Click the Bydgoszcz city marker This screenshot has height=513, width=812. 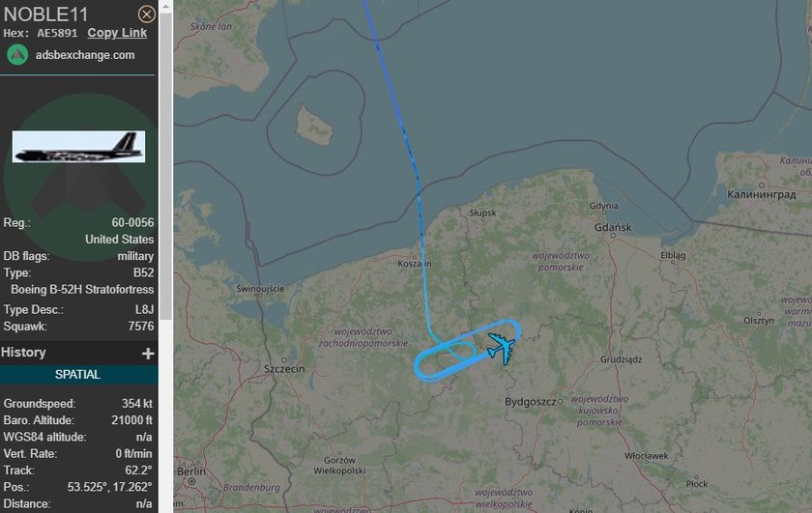pyautogui.click(x=560, y=401)
